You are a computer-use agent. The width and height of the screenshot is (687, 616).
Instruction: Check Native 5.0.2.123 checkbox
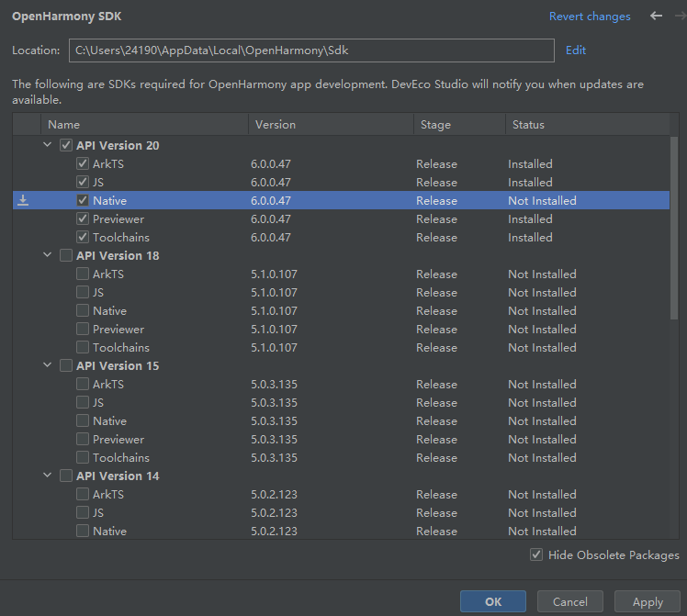tap(83, 532)
